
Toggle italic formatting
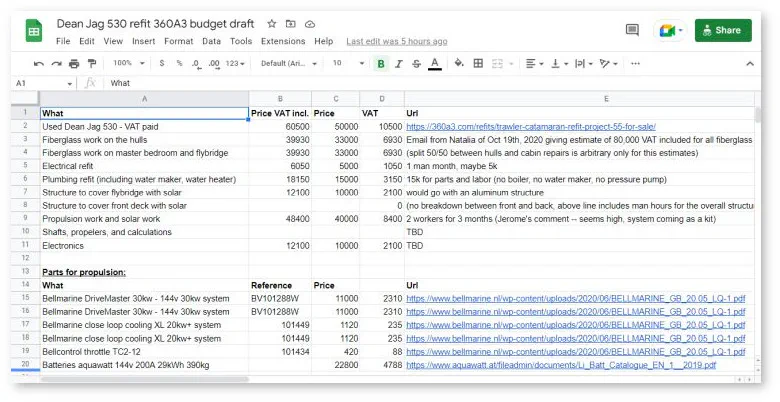coord(399,63)
